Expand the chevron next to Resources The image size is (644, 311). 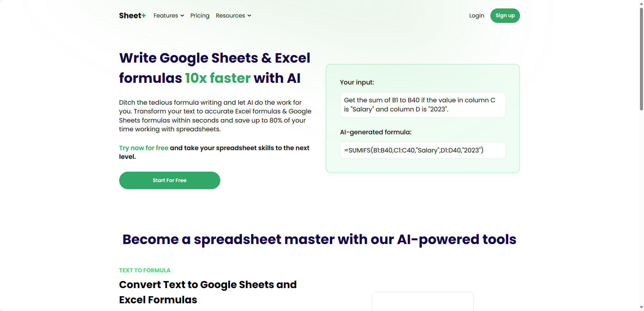coord(249,16)
